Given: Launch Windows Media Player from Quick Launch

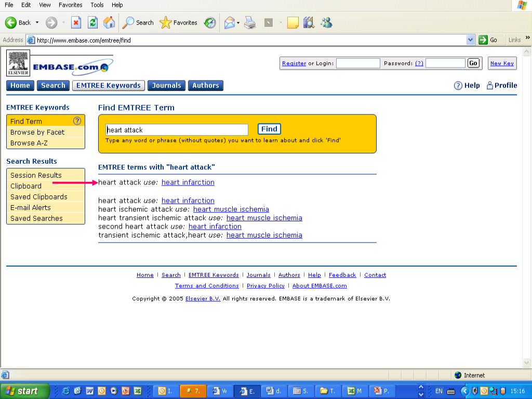Looking at the screenshot, I should pyautogui.click(x=114, y=391).
